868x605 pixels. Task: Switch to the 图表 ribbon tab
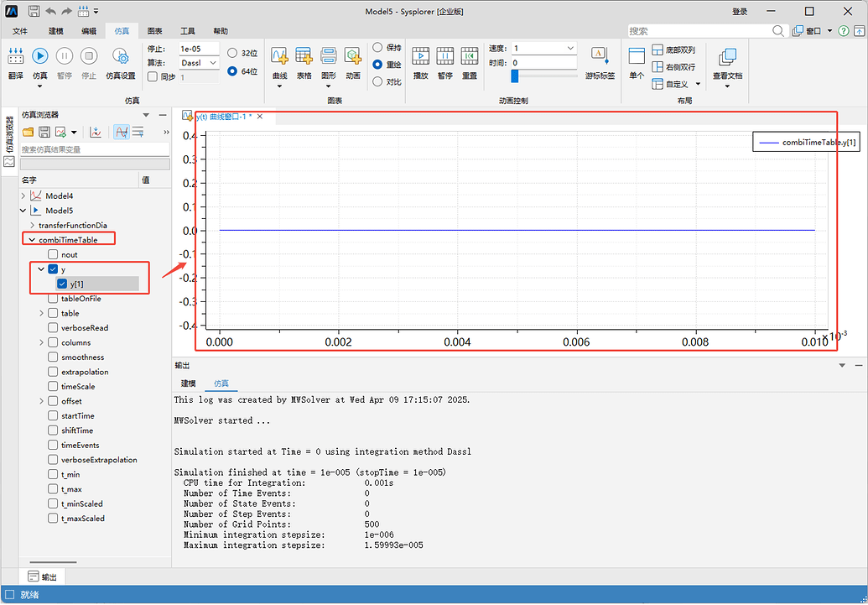click(154, 31)
